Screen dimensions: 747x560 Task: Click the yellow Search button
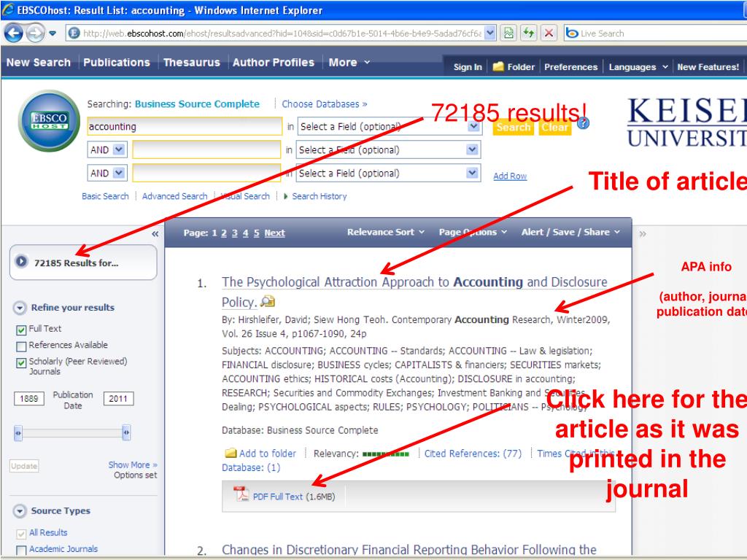513,127
